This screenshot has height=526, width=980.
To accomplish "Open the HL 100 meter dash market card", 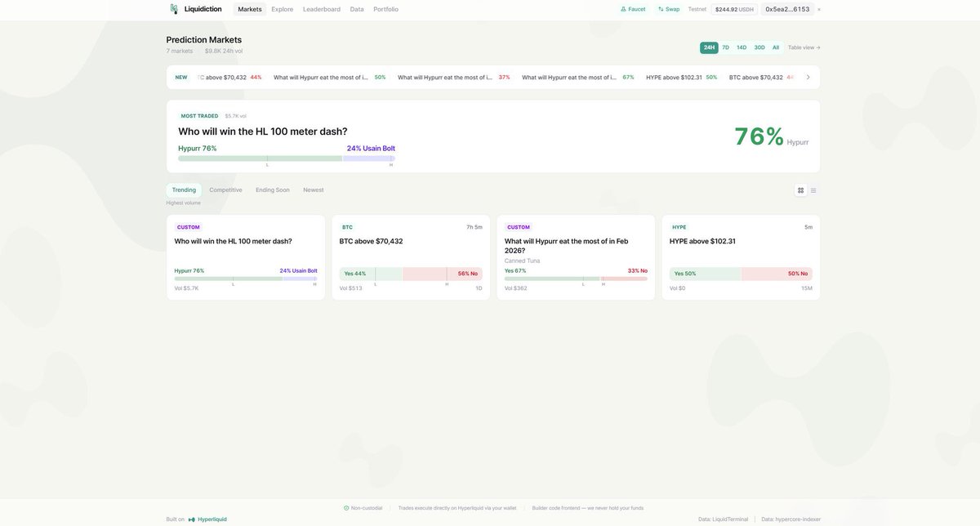I will click(246, 257).
